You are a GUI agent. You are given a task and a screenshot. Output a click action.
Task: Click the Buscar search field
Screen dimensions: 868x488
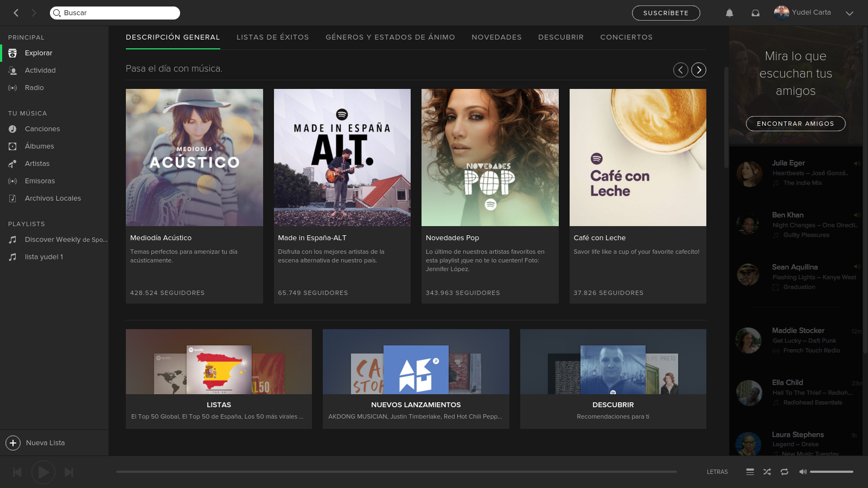pos(115,12)
